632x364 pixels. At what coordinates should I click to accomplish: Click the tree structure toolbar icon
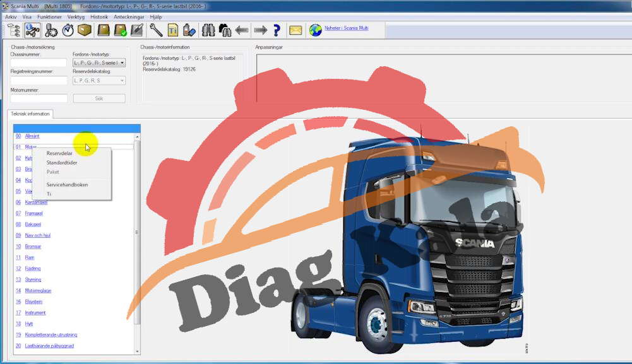point(14,30)
